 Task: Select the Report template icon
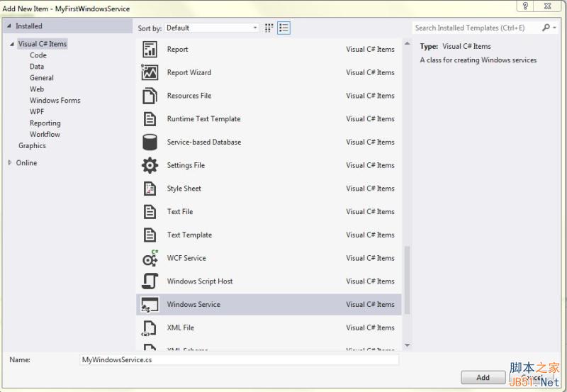coord(150,49)
